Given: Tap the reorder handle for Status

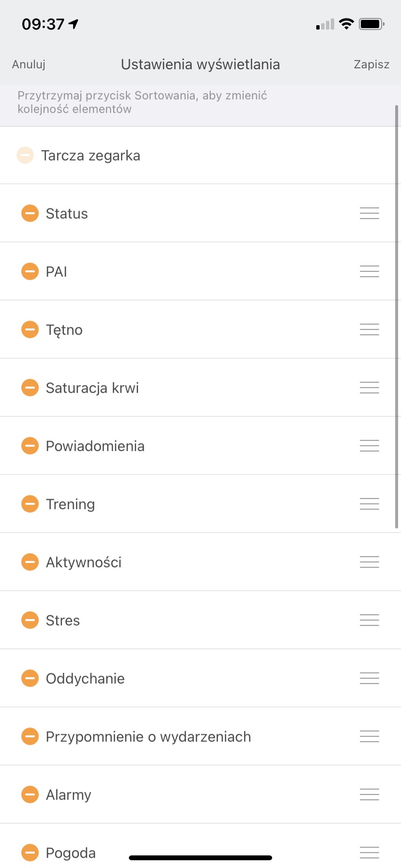Looking at the screenshot, I should tap(370, 213).
